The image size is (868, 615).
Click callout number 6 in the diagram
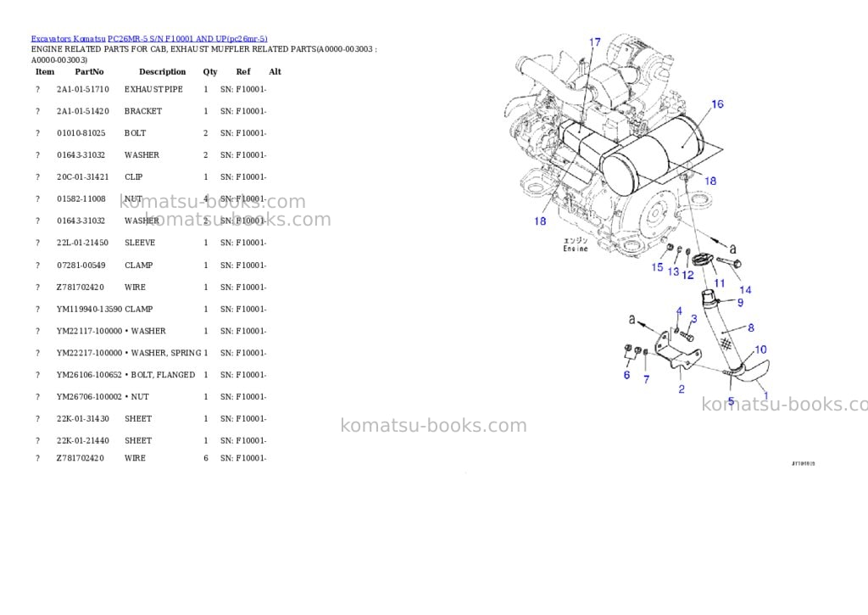click(x=626, y=375)
